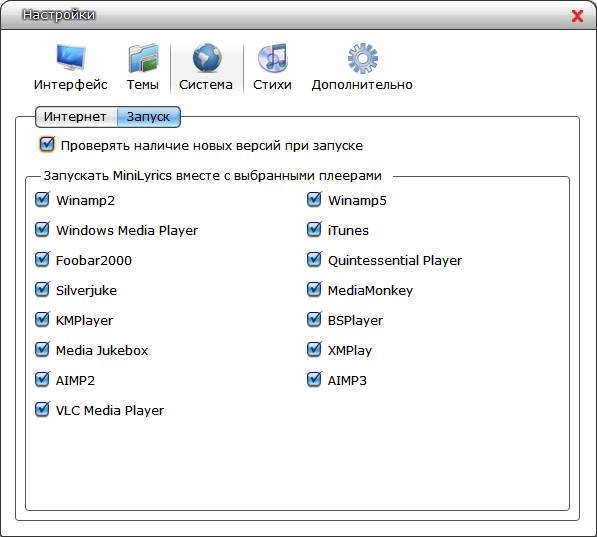Disable the Foobar2000 checkbox

point(42,259)
